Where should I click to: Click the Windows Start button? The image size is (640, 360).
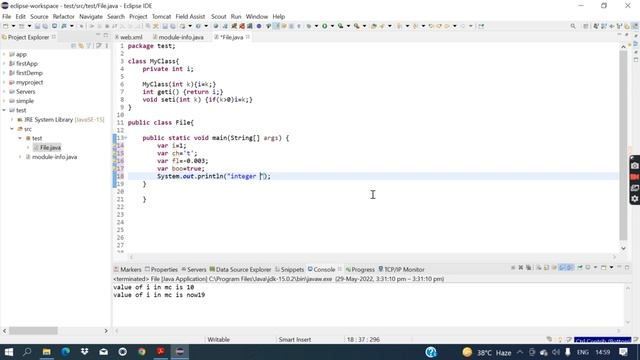click(9, 352)
